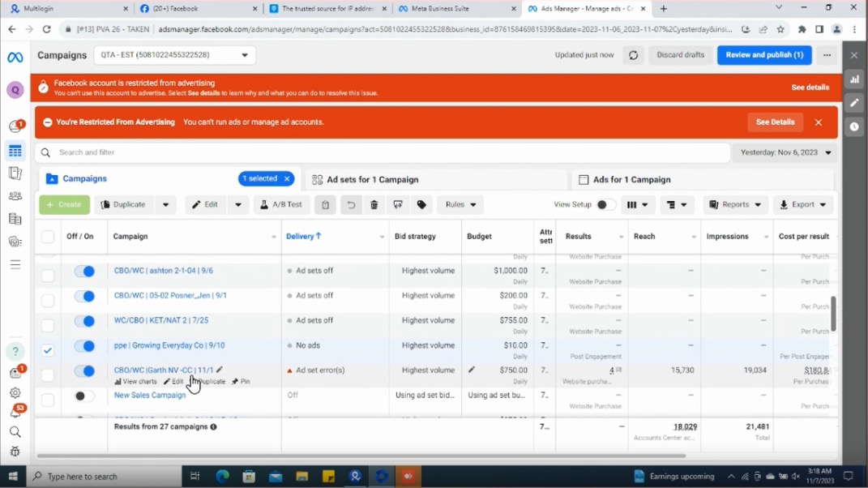The image size is (868, 488).
Task: Click See Details in restricted banner
Action: tap(775, 122)
